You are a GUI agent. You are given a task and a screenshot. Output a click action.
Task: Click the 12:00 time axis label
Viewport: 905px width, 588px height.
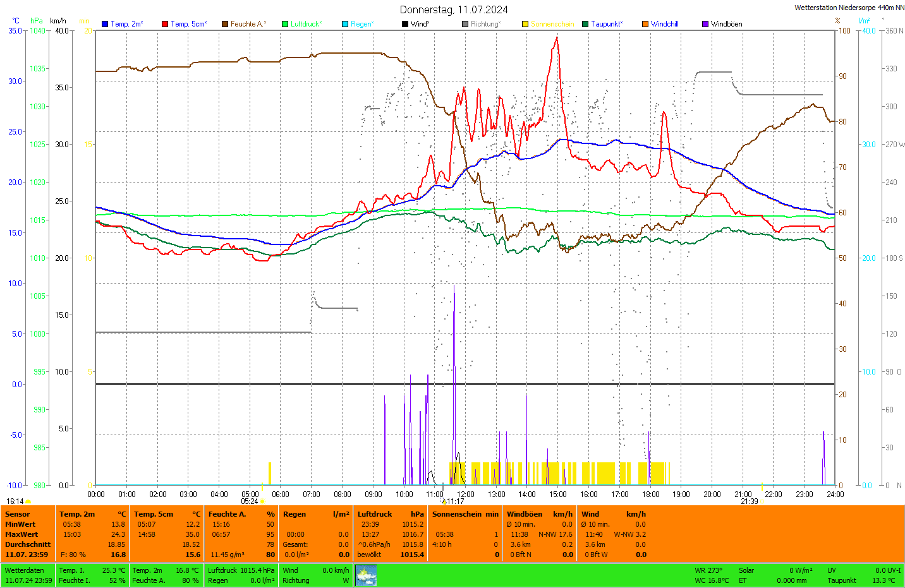466,495
